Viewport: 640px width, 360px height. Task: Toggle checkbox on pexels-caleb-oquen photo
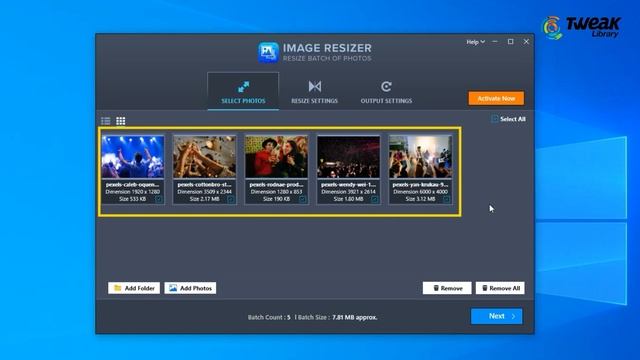159,199
